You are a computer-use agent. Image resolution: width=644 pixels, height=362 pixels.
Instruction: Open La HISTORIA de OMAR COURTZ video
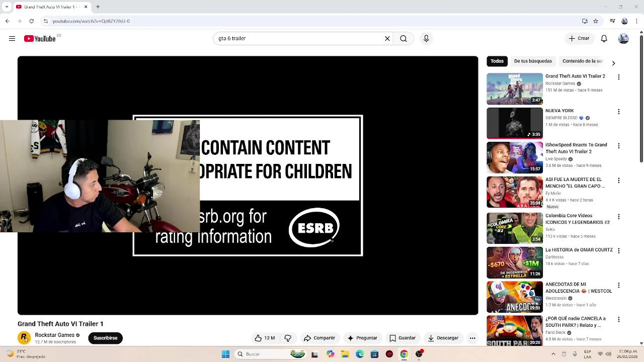(x=579, y=250)
